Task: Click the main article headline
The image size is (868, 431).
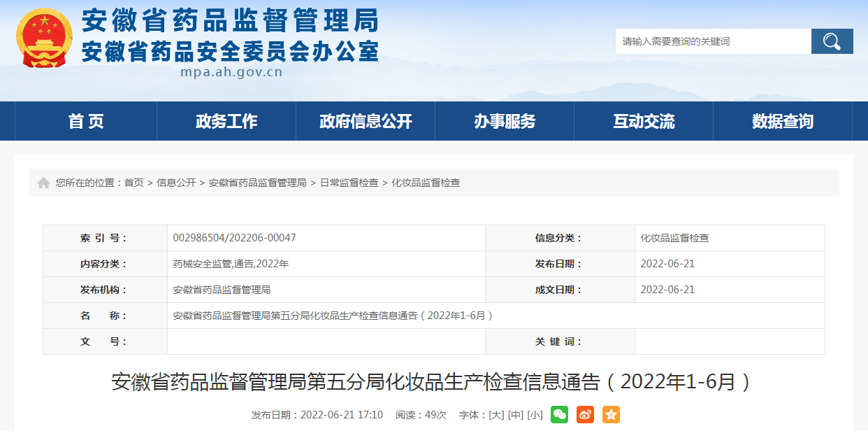Action: (x=433, y=382)
